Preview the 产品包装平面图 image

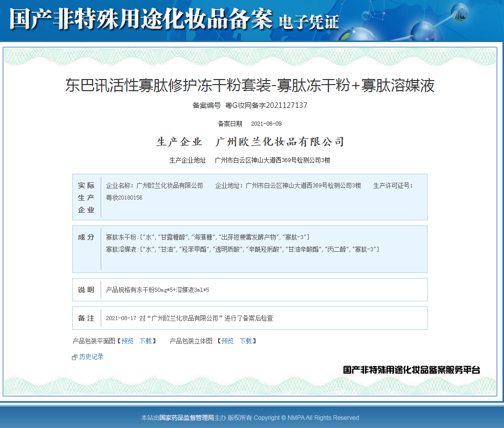pos(128,341)
